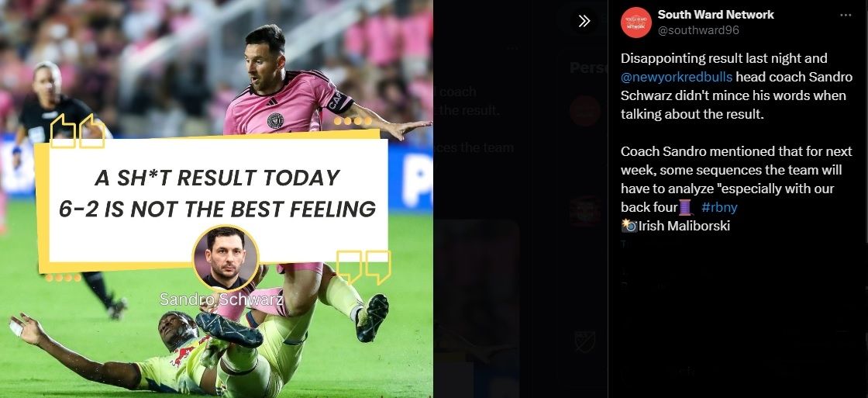Open South Ward Network's round profile avatar
The image size is (868, 398).
(635, 22)
